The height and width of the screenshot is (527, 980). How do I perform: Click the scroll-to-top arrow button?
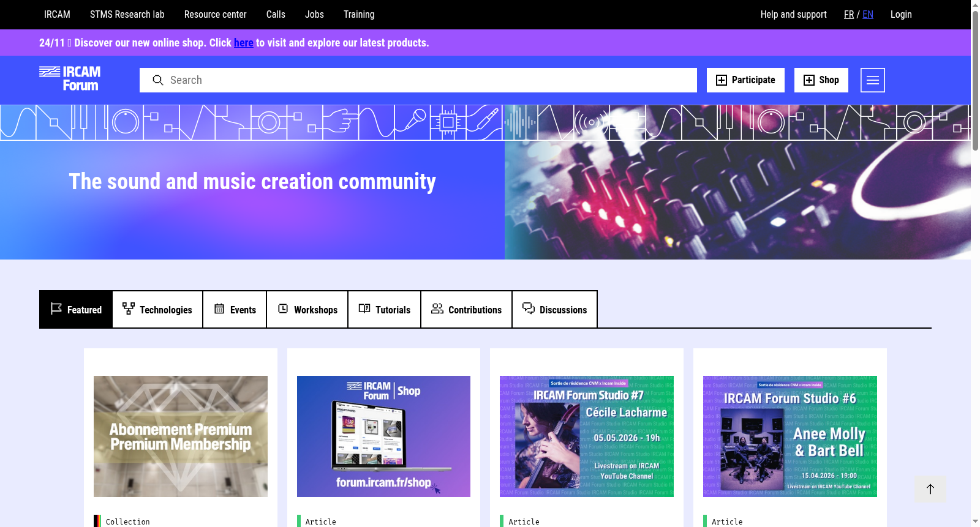(930, 489)
